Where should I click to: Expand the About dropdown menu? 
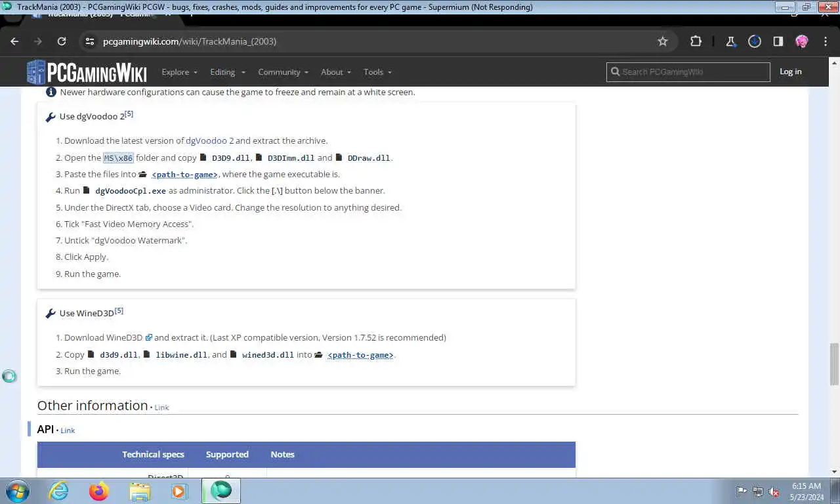click(x=336, y=72)
